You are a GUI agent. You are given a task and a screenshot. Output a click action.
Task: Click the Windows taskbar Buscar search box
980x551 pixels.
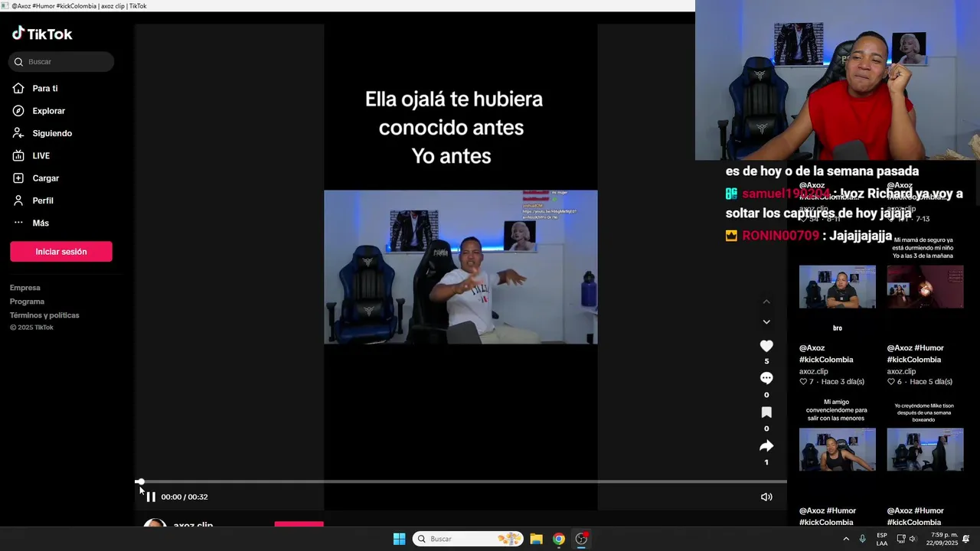(469, 539)
